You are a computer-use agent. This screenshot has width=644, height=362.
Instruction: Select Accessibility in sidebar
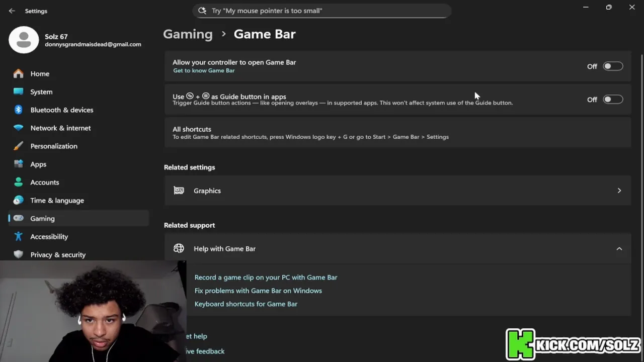pyautogui.click(x=79, y=236)
